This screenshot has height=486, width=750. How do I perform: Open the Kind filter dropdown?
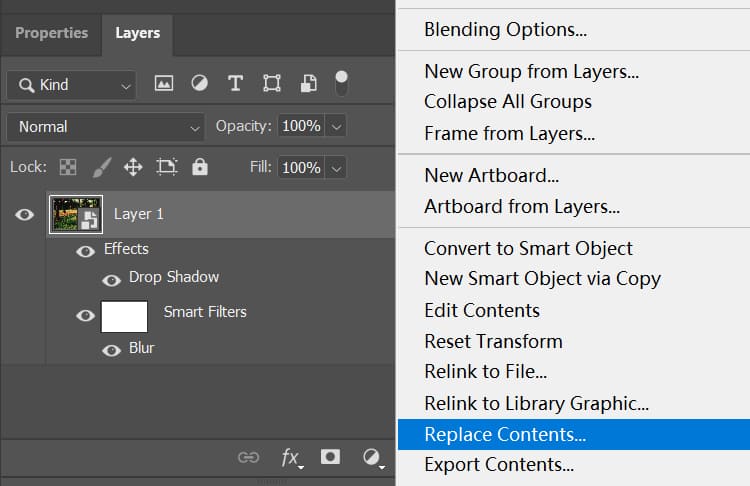tap(71, 85)
